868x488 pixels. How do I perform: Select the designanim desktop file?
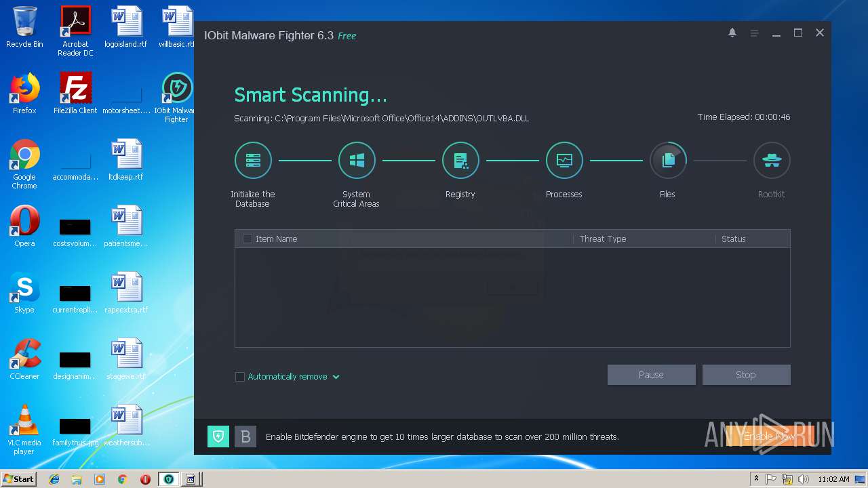click(75, 365)
